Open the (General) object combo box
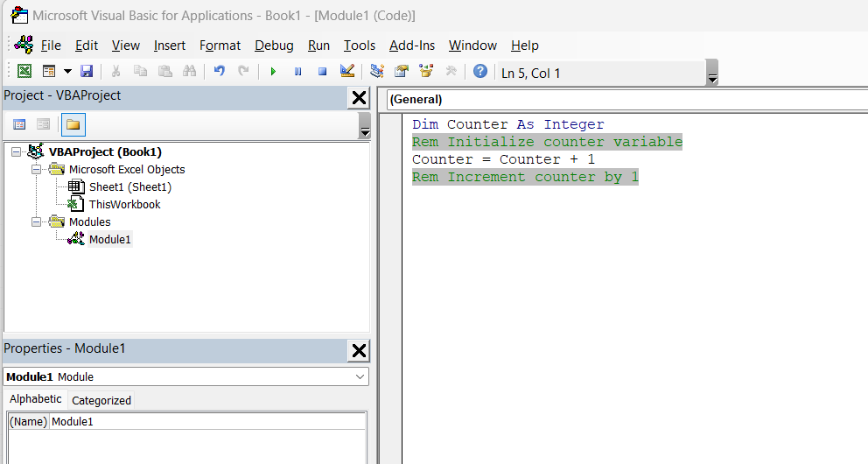This screenshot has height=464, width=868. [626, 100]
